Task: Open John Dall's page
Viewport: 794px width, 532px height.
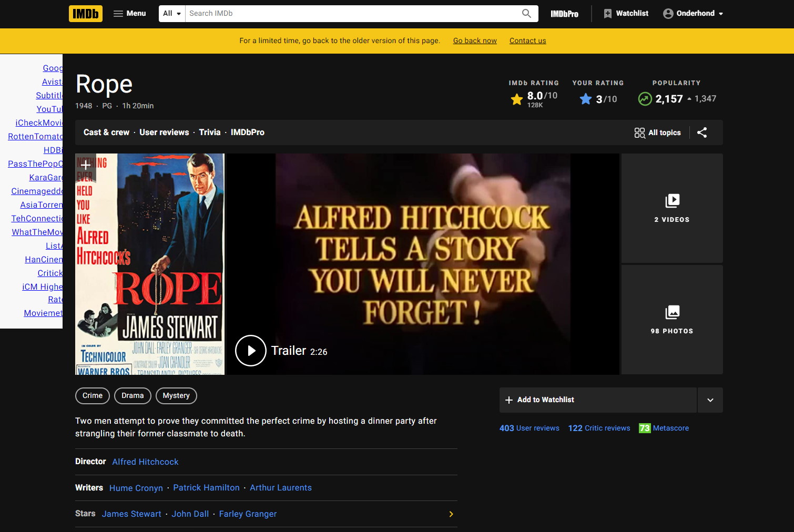Action: 190,514
